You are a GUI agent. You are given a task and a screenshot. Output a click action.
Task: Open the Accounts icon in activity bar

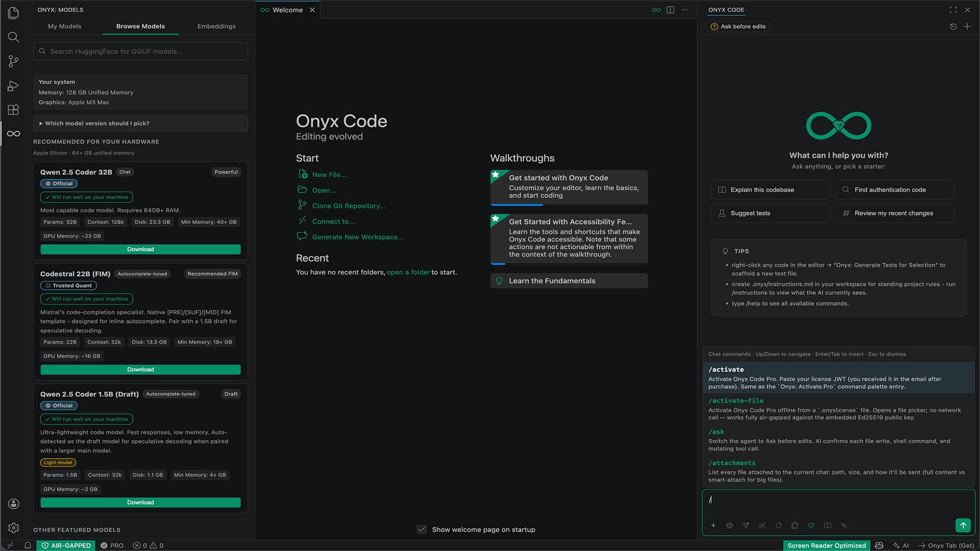click(x=13, y=504)
